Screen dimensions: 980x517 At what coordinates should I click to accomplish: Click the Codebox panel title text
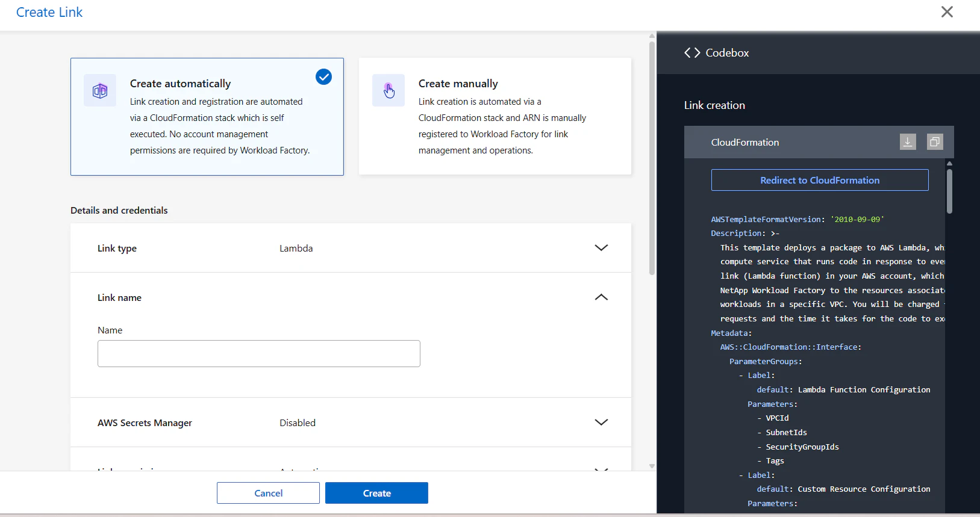[727, 53]
